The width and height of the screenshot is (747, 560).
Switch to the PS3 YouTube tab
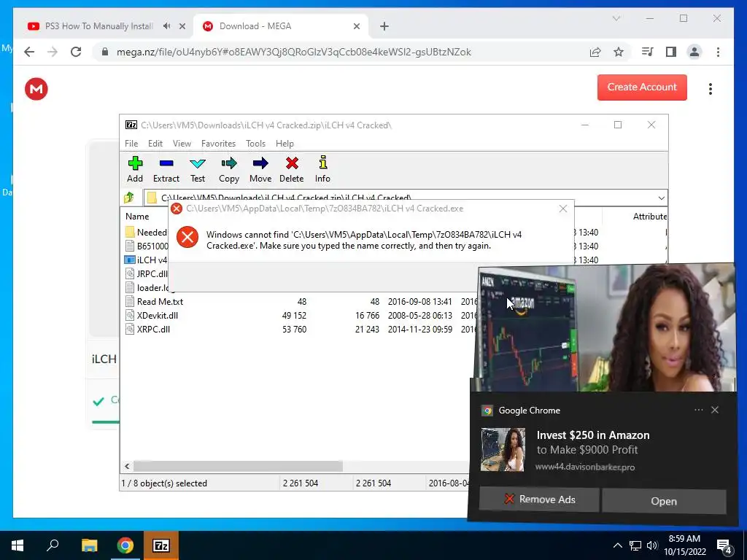click(x=99, y=26)
